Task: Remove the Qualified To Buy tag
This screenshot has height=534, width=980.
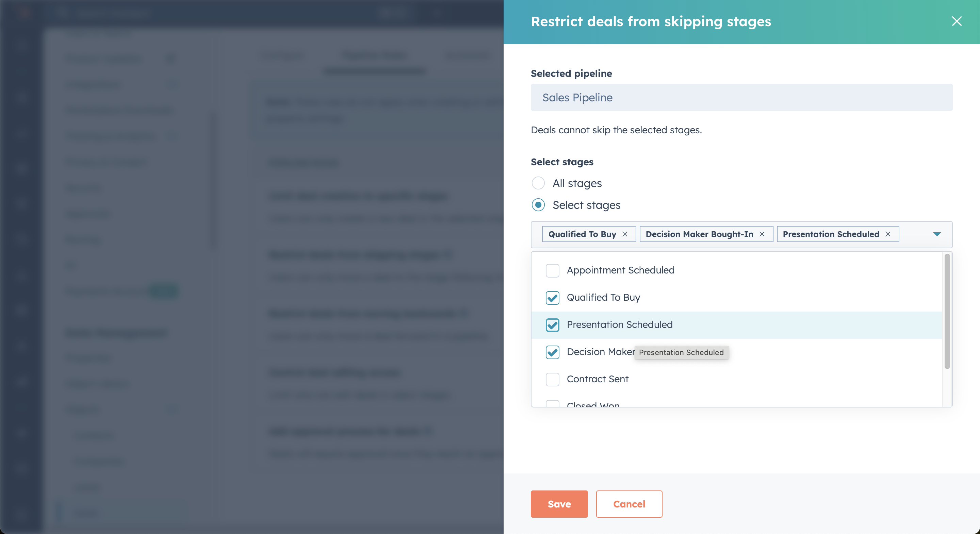Action: tap(625, 234)
